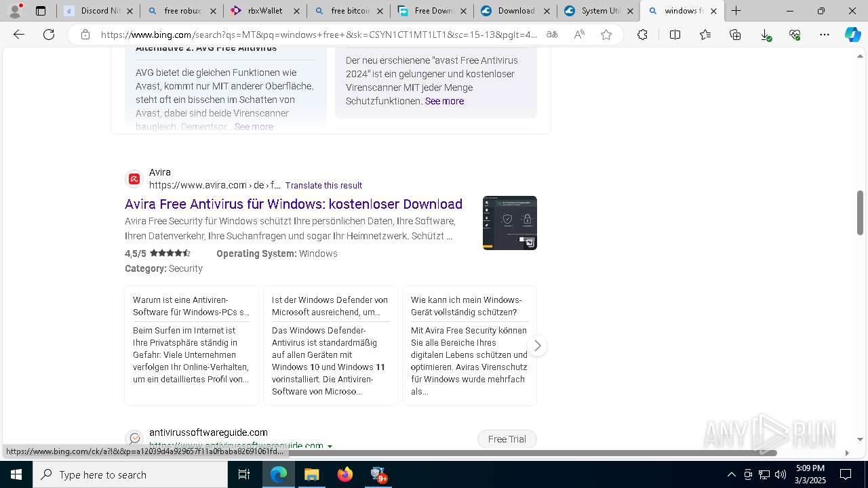The width and height of the screenshot is (868, 488).
Task: Open volume control in system tray
Action: click(781, 475)
